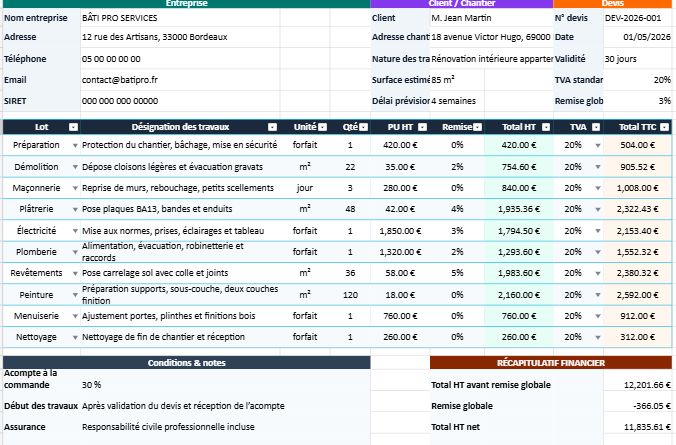Select 'Pose carrelage sol avec colle et joints'

pos(180,273)
